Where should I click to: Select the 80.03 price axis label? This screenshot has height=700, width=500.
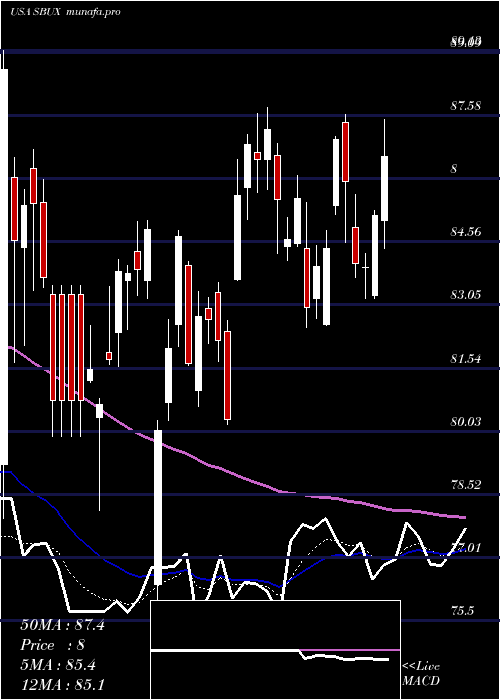click(466, 421)
